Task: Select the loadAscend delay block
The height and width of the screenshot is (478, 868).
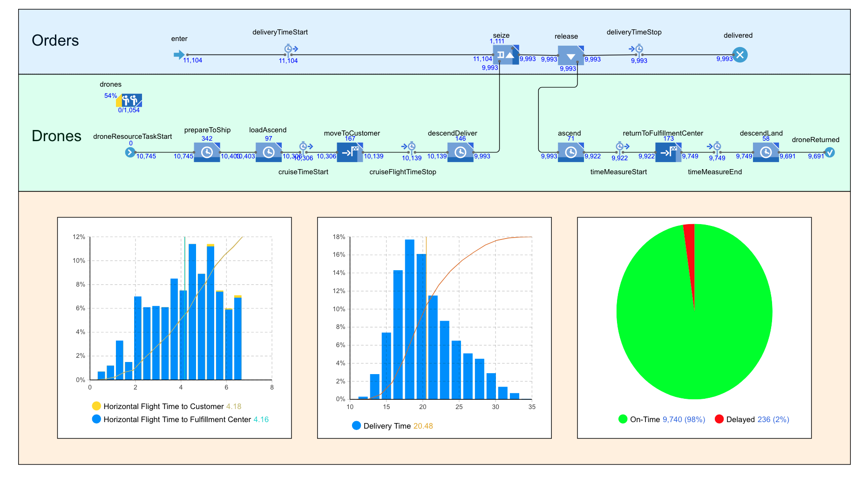Action: (x=269, y=152)
